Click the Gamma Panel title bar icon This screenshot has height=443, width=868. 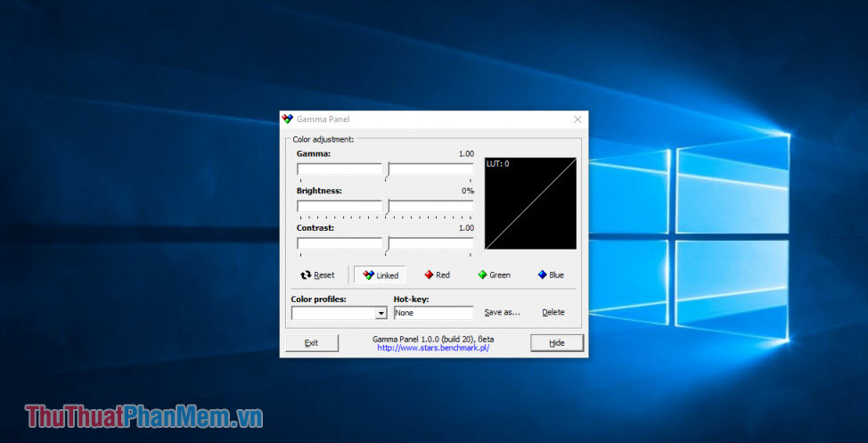287,119
